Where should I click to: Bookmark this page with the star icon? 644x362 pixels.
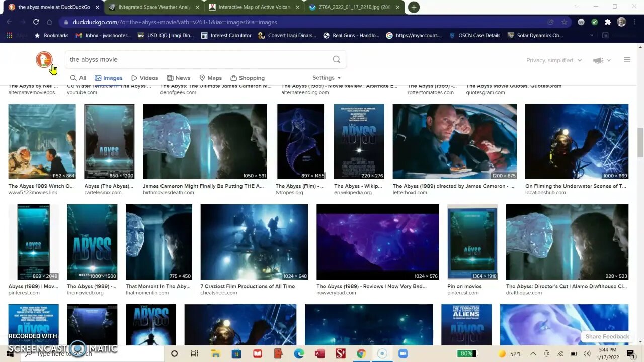coord(564,22)
